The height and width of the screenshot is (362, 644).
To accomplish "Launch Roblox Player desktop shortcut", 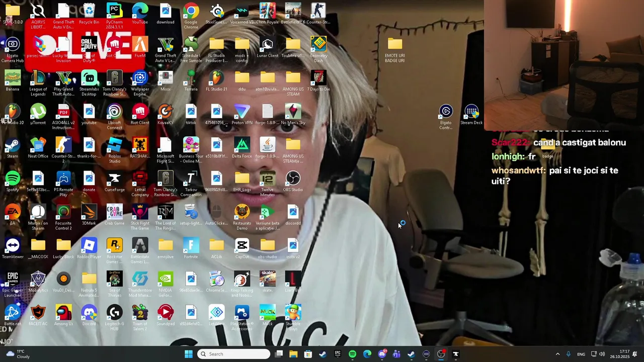I will (89, 248).
